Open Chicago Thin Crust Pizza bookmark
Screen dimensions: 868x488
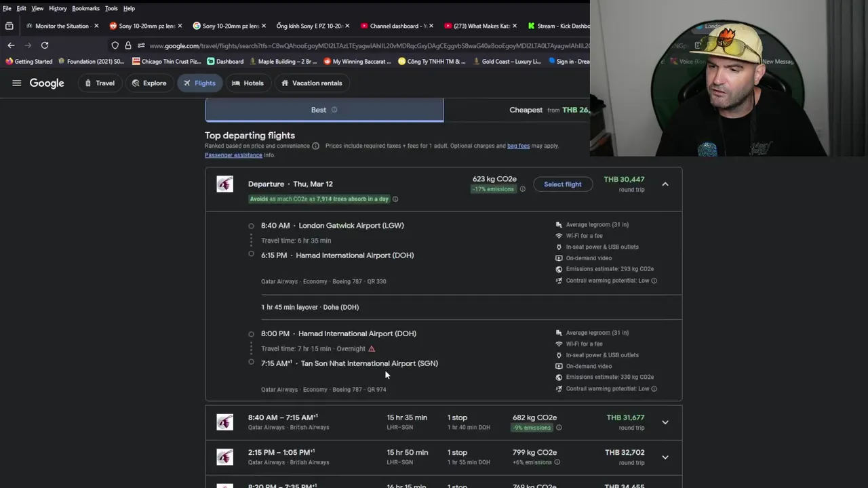[166, 61]
